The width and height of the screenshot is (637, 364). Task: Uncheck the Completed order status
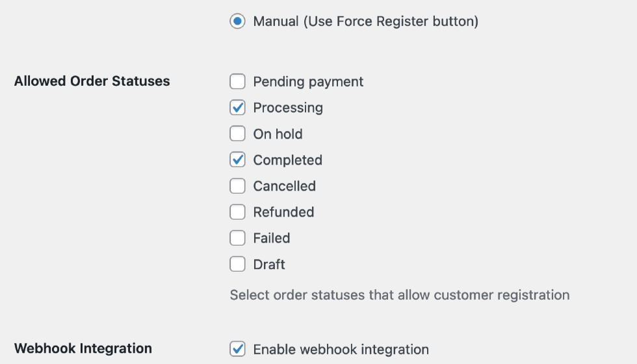237,160
